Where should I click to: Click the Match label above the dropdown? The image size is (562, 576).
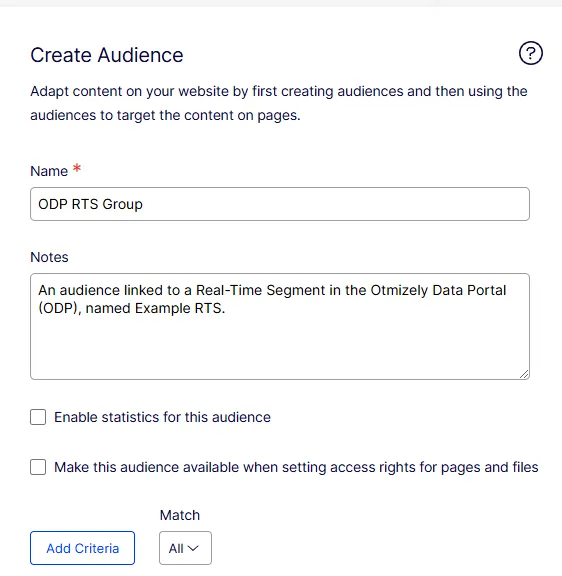(180, 515)
